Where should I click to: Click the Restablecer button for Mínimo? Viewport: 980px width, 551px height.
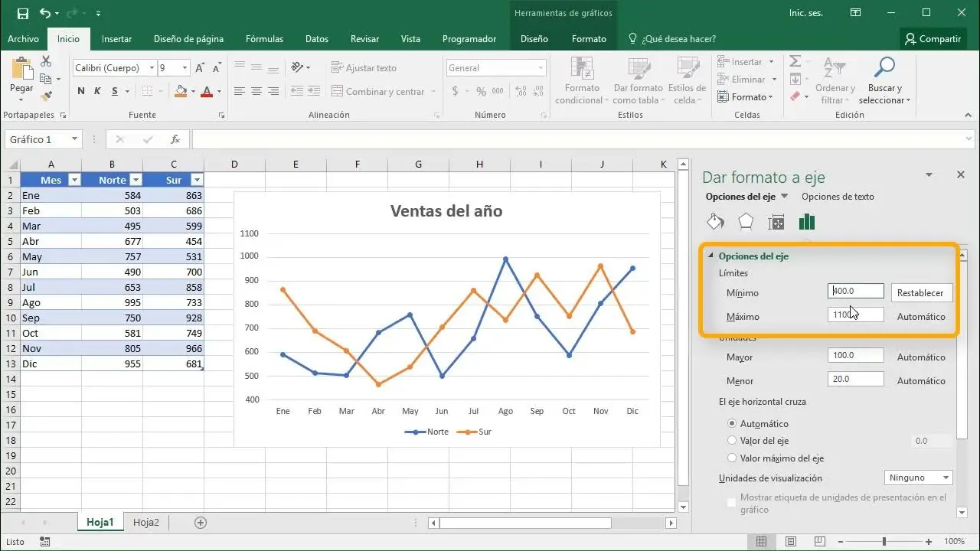tap(921, 292)
